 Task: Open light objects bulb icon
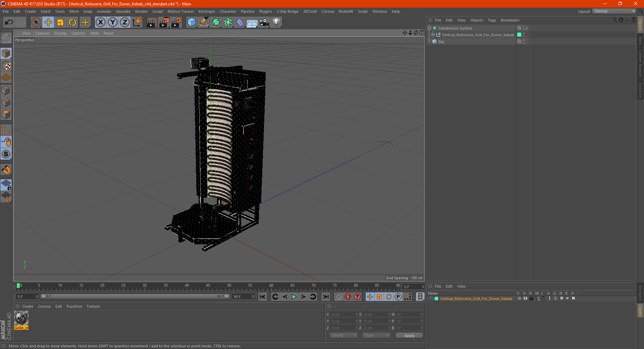point(276,22)
